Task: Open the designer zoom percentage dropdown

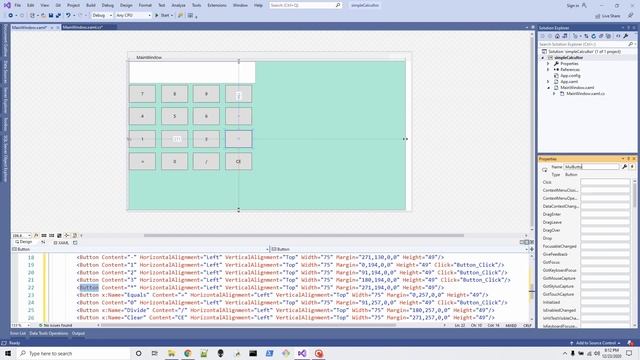Action: 22,236
